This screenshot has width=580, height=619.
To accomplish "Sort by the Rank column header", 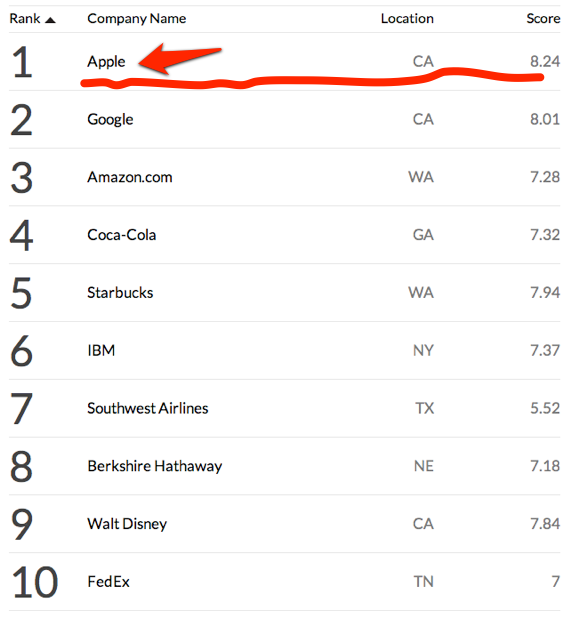I will coord(25,19).
